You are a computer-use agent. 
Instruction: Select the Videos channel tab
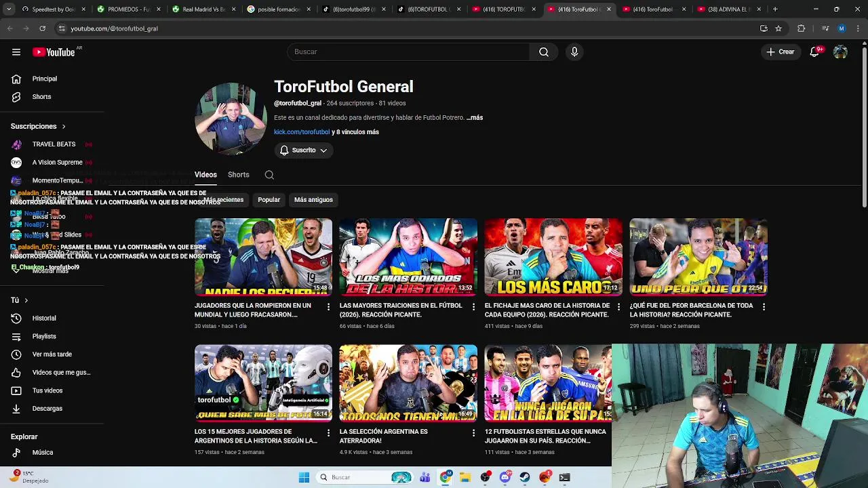coord(205,175)
